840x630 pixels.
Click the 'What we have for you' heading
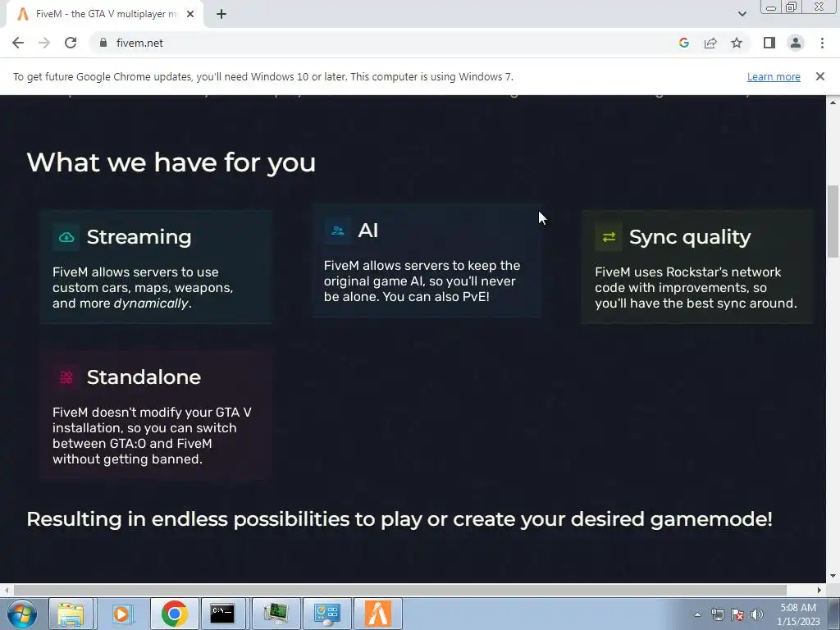click(x=171, y=162)
